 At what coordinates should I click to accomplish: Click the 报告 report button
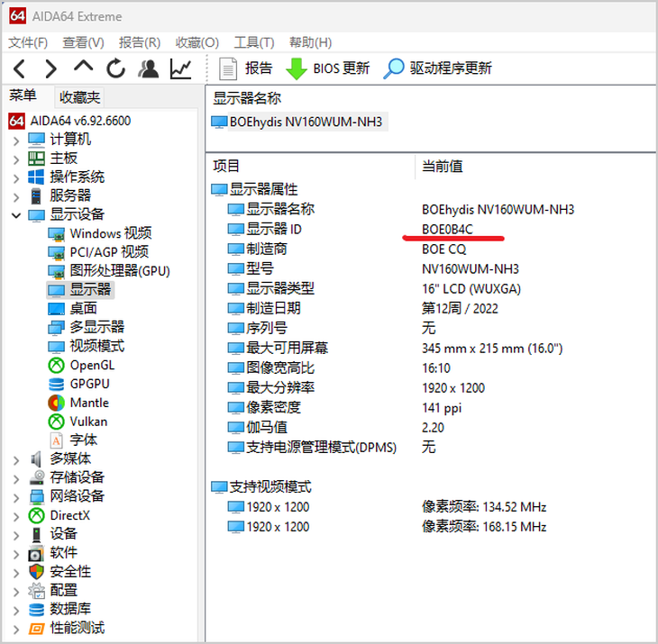tap(245, 68)
